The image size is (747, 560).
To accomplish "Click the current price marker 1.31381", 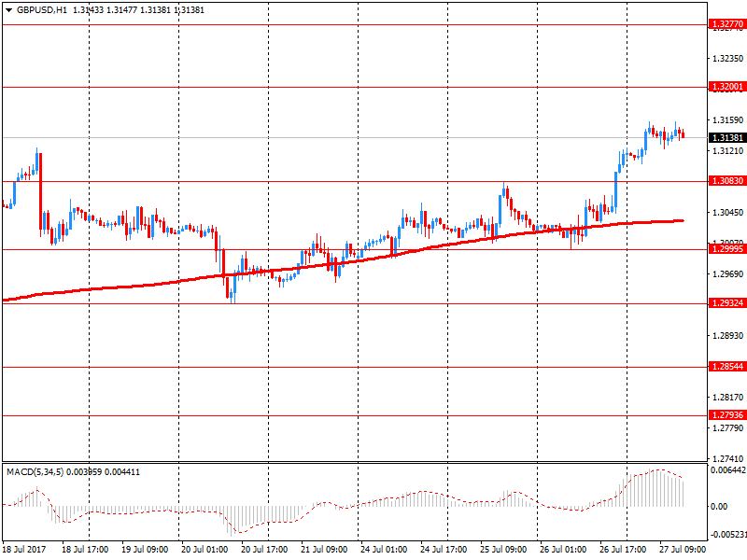I will point(727,137).
